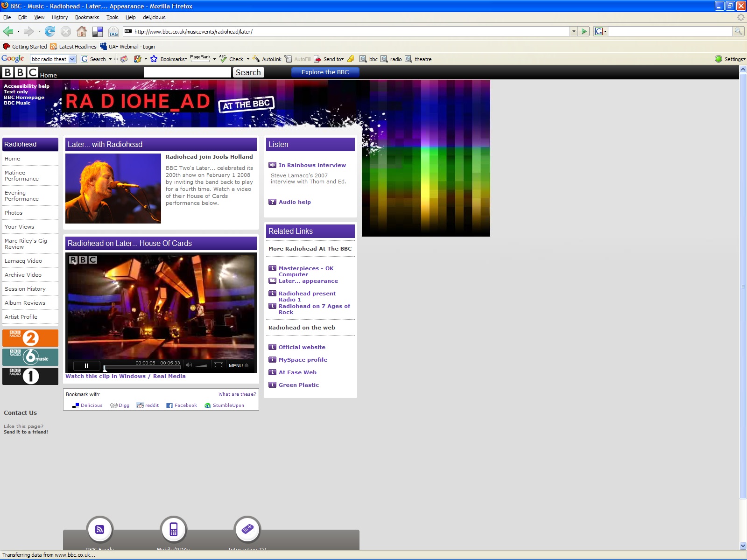Open the Tools menu
747x560 pixels.
pyautogui.click(x=112, y=17)
